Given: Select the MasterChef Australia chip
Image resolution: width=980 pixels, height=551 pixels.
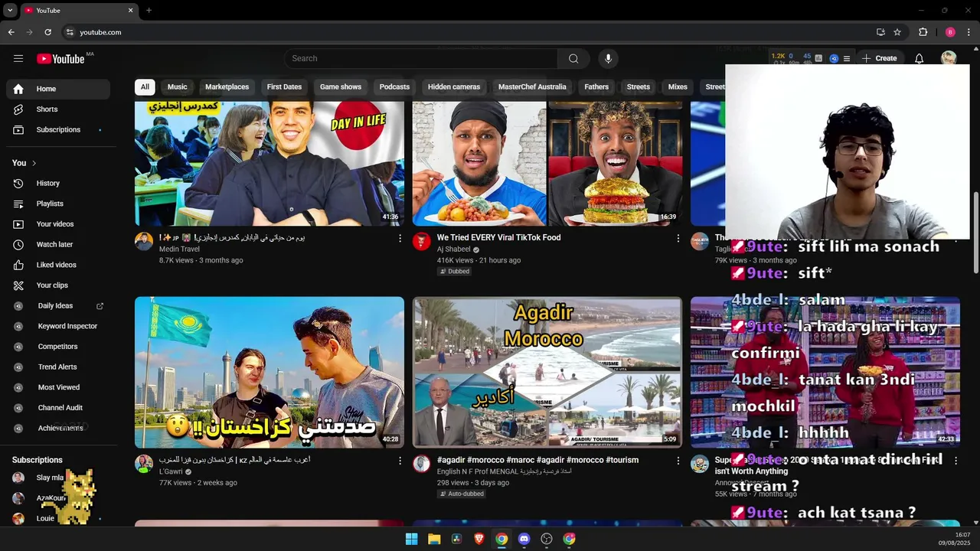Looking at the screenshot, I should pos(532,86).
